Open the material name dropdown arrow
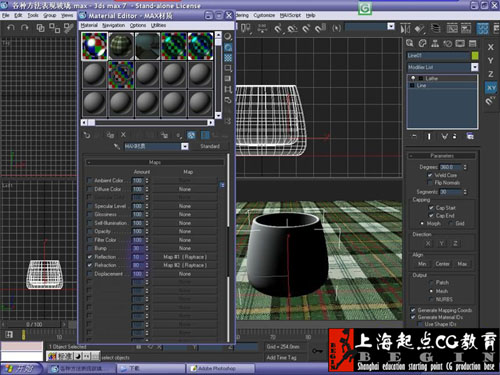The height and width of the screenshot is (375, 500). tap(185, 146)
